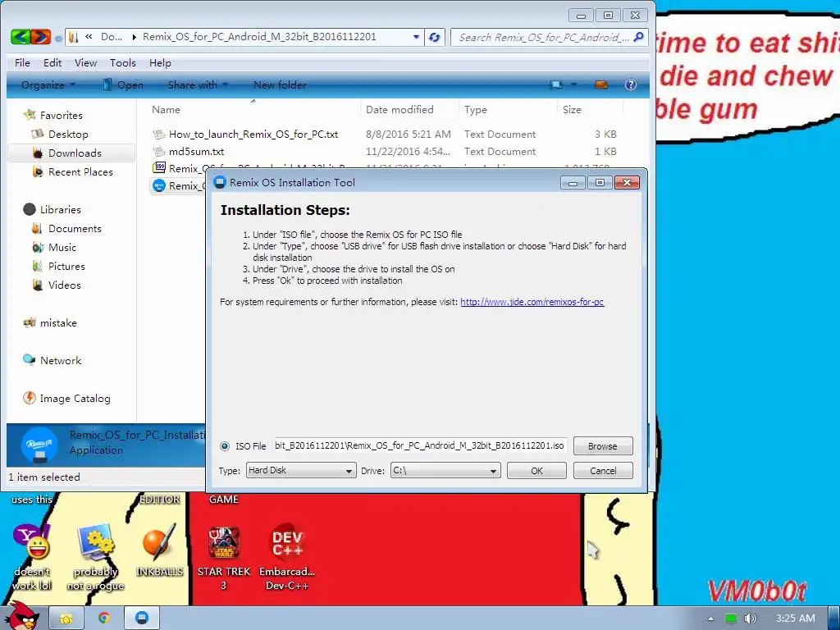Click the Browse button
The image size is (840, 630).
pyautogui.click(x=603, y=445)
